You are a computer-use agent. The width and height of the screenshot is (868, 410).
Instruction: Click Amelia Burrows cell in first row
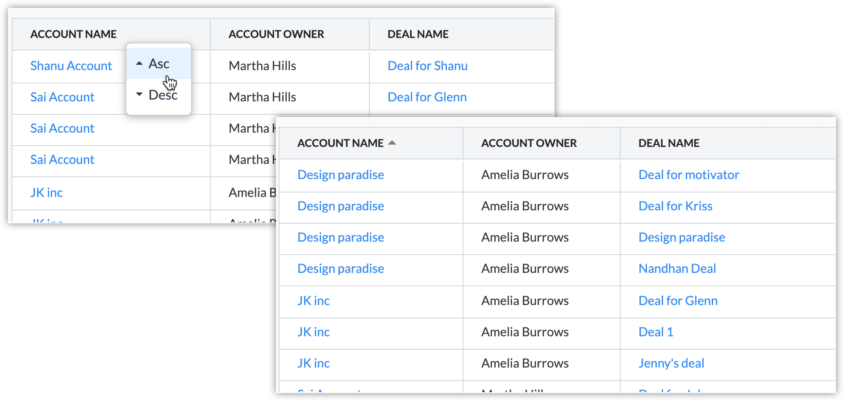(525, 175)
